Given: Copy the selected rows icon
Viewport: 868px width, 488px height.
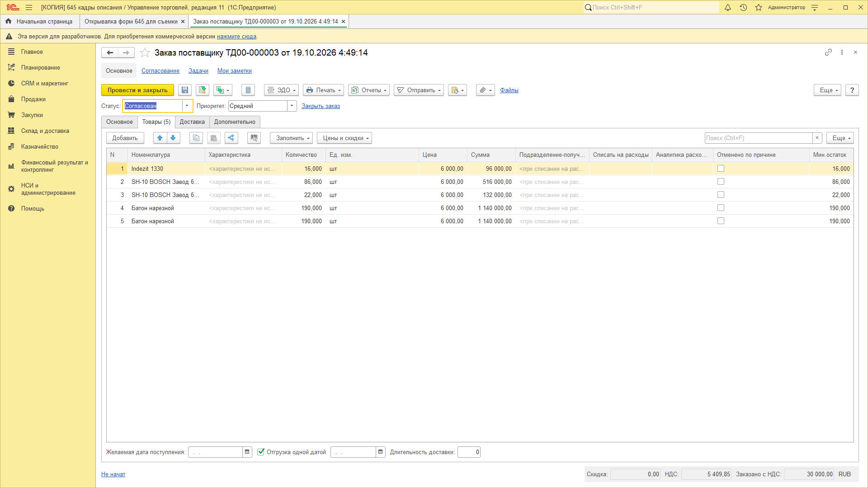Looking at the screenshot, I should coord(196,138).
